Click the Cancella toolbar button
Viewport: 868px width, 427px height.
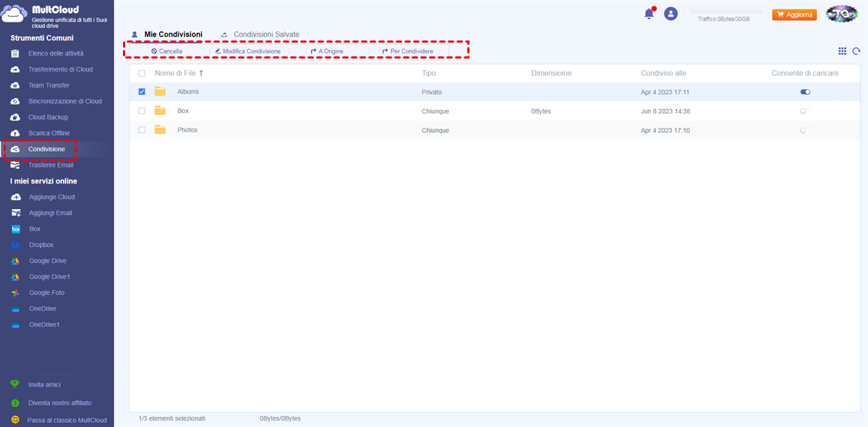coord(167,51)
